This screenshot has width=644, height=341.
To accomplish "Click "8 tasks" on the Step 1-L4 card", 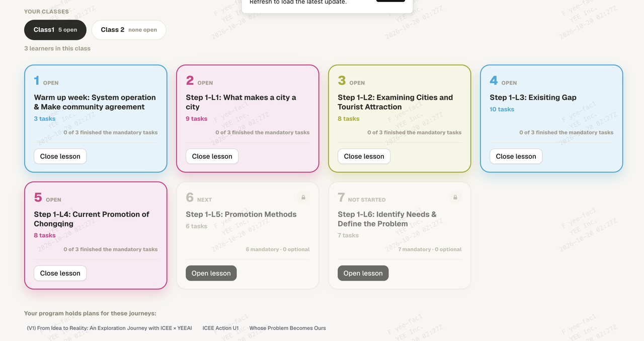I will tap(45, 236).
